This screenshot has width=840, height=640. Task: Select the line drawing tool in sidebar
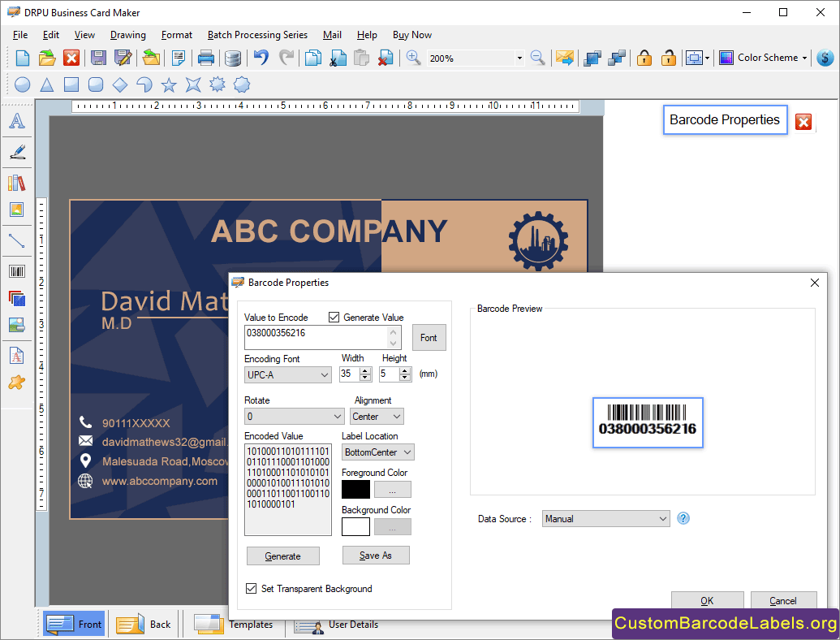(16, 240)
